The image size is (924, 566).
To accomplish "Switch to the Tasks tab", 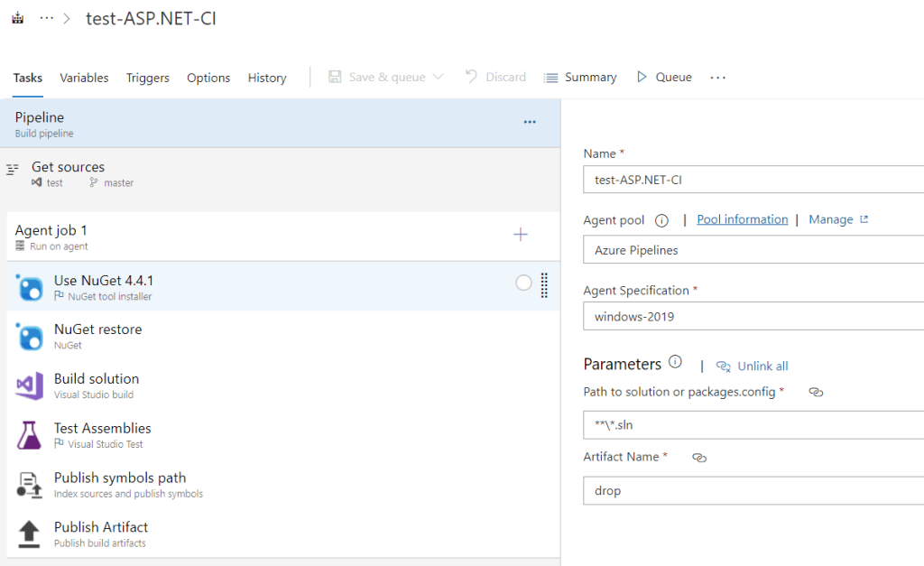I will [28, 78].
